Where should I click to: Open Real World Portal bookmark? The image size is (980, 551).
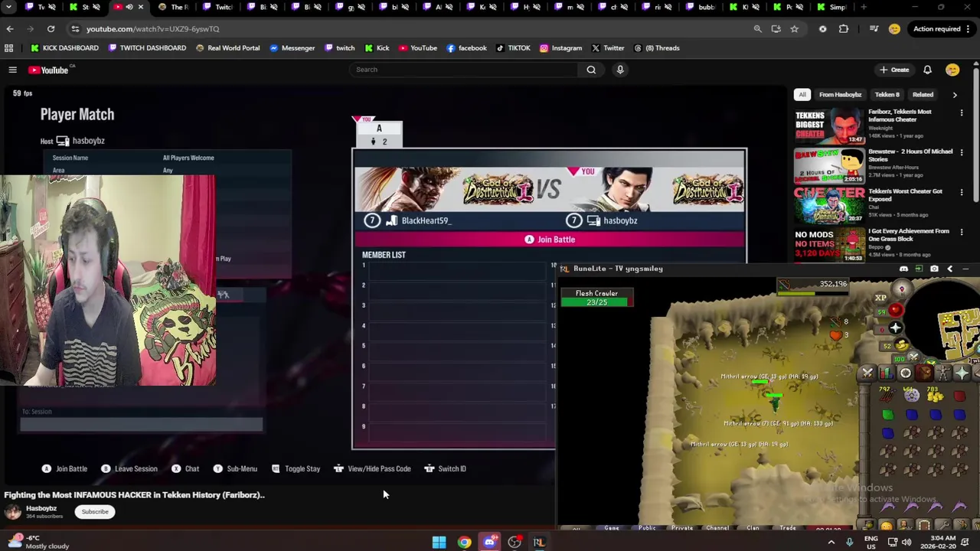pyautogui.click(x=227, y=48)
